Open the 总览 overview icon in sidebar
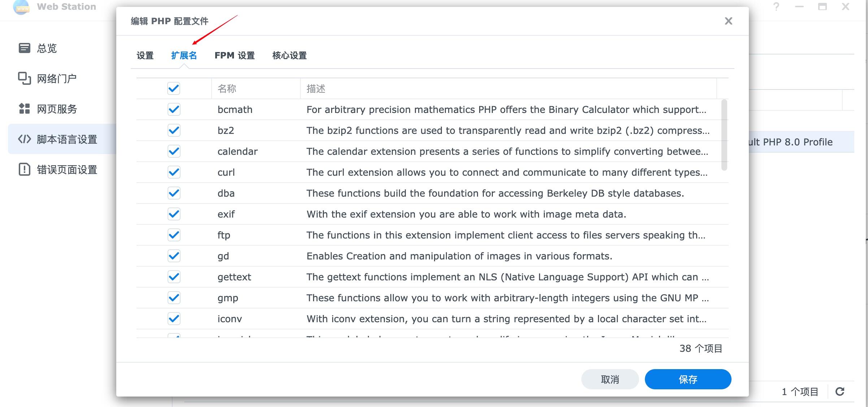 click(24, 48)
